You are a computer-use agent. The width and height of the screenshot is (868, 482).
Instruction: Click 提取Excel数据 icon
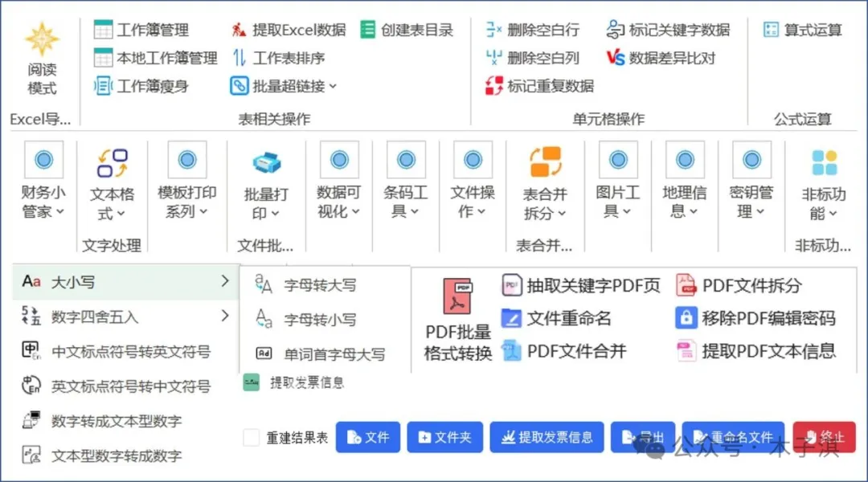[239, 31]
